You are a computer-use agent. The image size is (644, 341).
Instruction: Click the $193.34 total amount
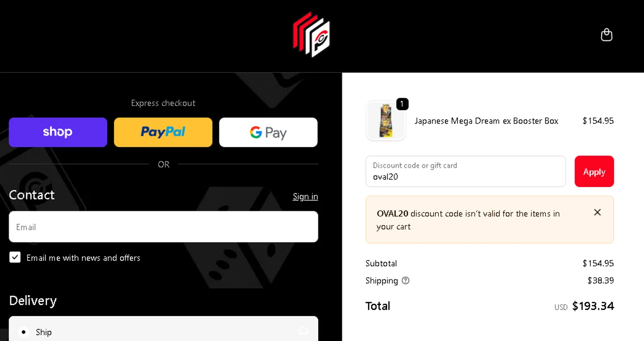click(x=593, y=306)
